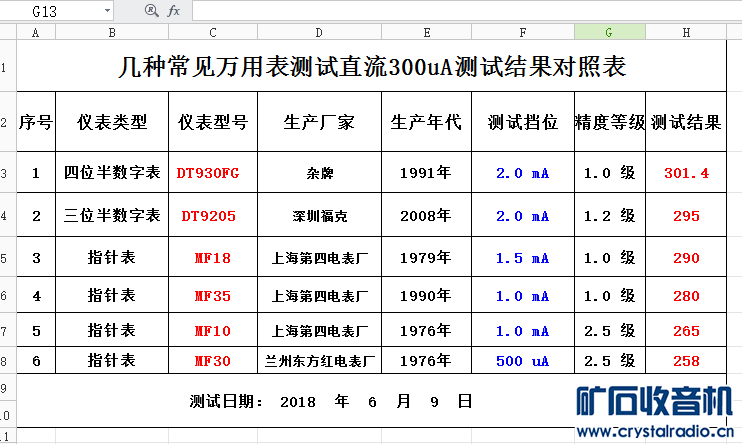Click the 500 uA range cell
Viewport: 742px width, 444px height.
[x=522, y=361]
